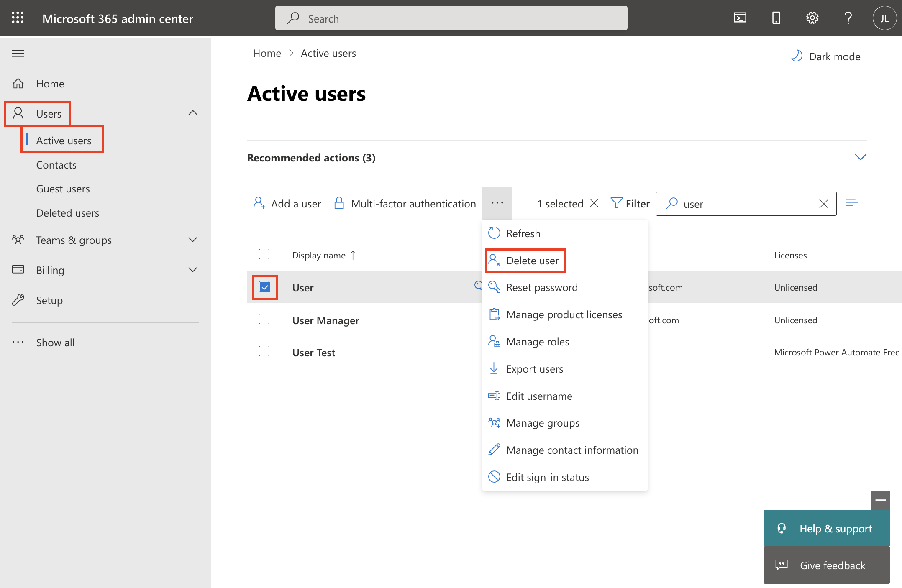Open the more actions ellipsis button
Viewport: 902px width, 588px height.
pos(497,203)
